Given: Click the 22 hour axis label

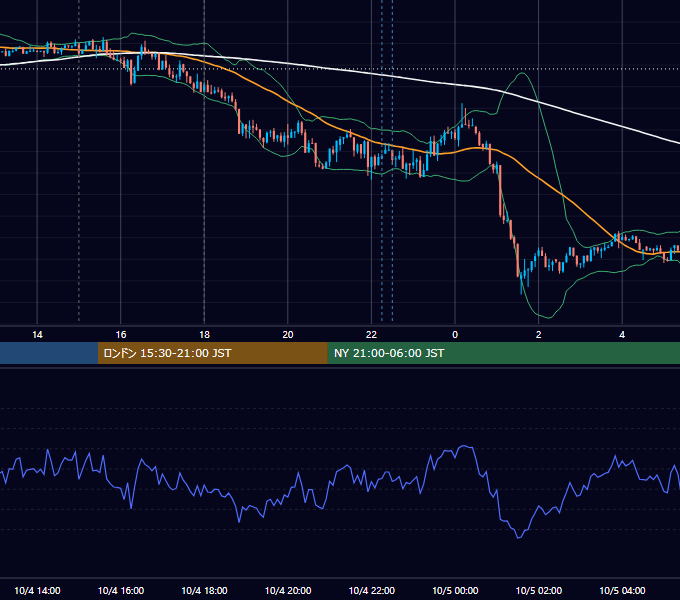Looking at the screenshot, I should (371, 335).
